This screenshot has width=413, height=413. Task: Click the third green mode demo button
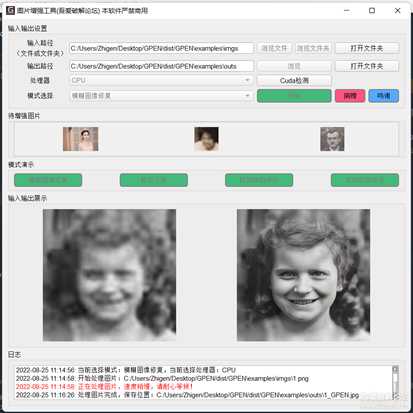259,180
